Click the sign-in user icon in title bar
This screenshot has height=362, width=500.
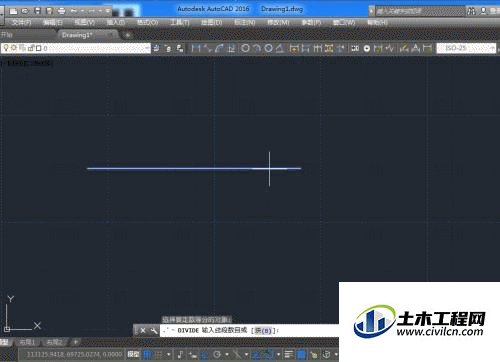point(483,11)
